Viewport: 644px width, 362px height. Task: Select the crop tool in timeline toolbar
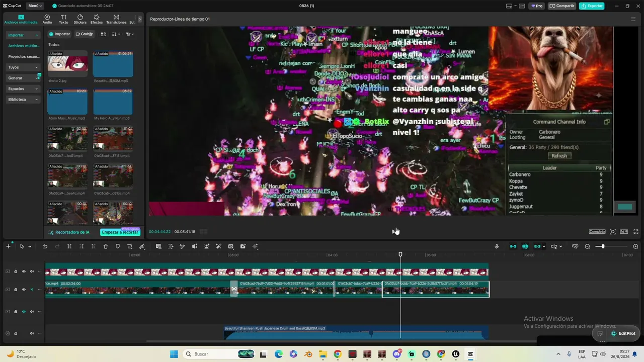[130, 246]
